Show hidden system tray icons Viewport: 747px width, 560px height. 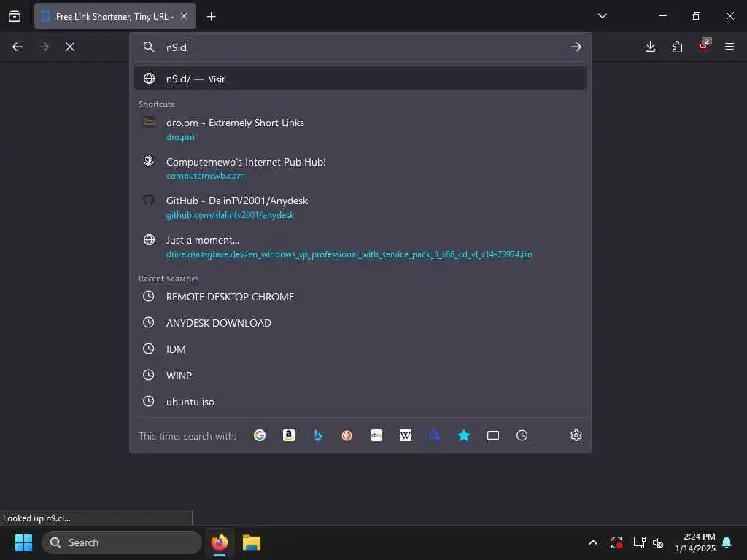593,542
